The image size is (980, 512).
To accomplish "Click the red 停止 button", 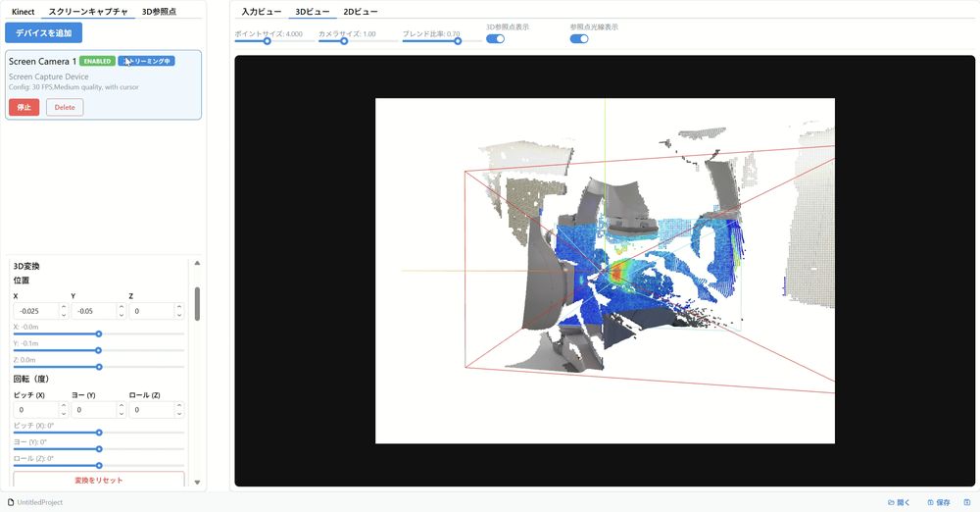I will [x=24, y=107].
